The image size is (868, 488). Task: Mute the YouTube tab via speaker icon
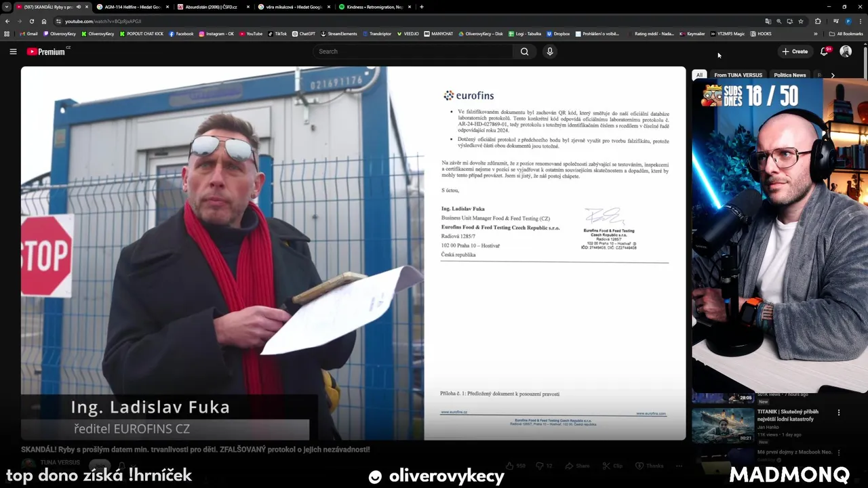(x=79, y=7)
